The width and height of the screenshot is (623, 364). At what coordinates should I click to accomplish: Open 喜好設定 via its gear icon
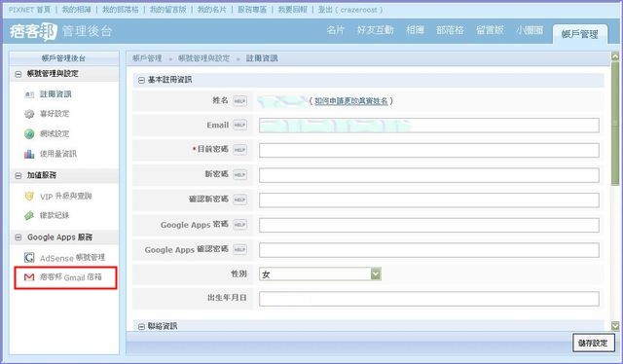(29, 114)
